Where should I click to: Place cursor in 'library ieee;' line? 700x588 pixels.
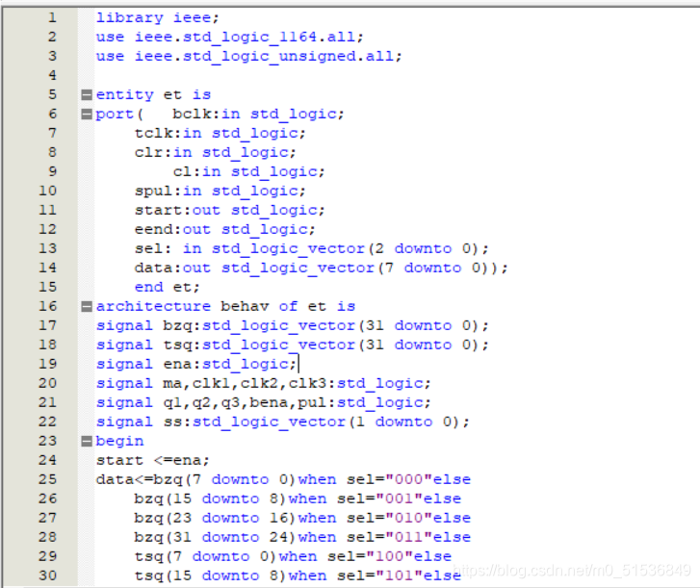click(x=158, y=18)
